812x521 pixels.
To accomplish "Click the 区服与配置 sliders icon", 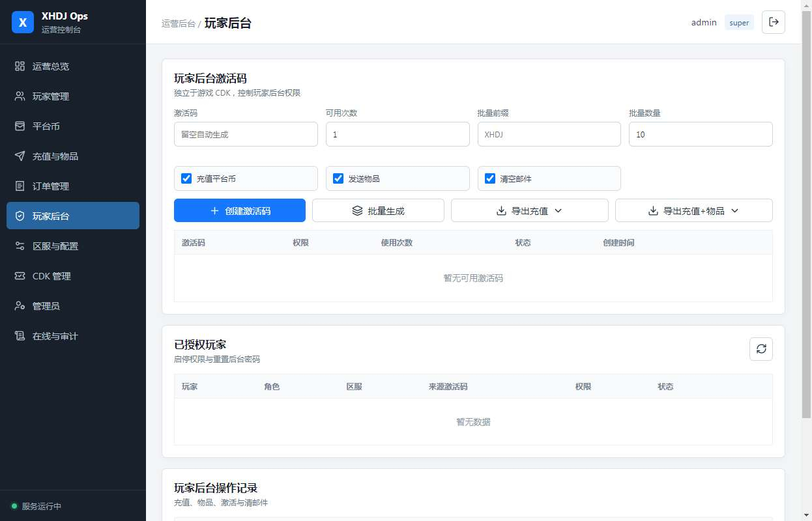I will pyautogui.click(x=20, y=246).
